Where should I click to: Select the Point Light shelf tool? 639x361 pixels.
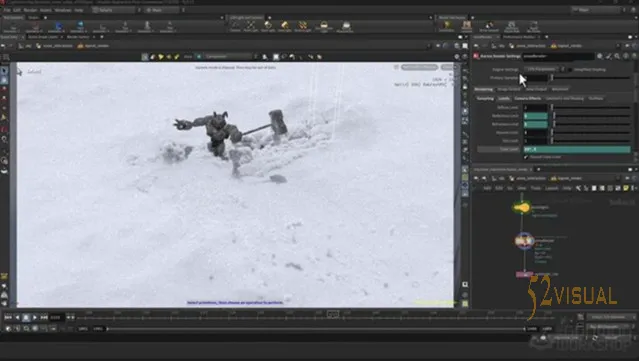pyautogui.click(x=251, y=26)
